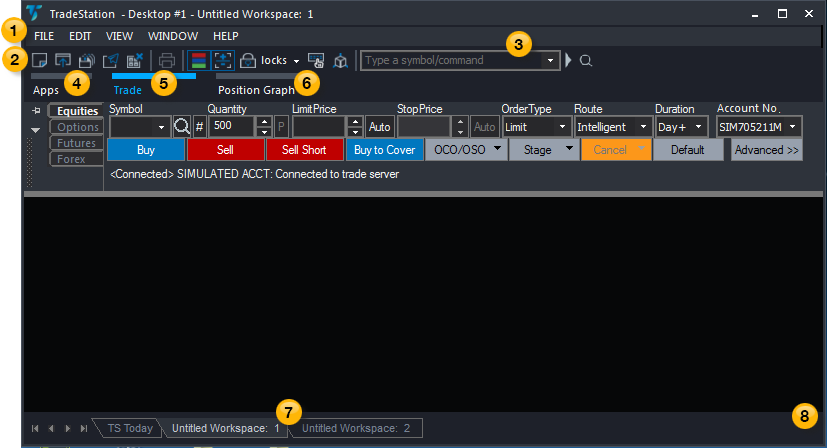The height and width of the screenshot is (448, 827).
Task: Click the red Sell button
Action: point(225,150)
